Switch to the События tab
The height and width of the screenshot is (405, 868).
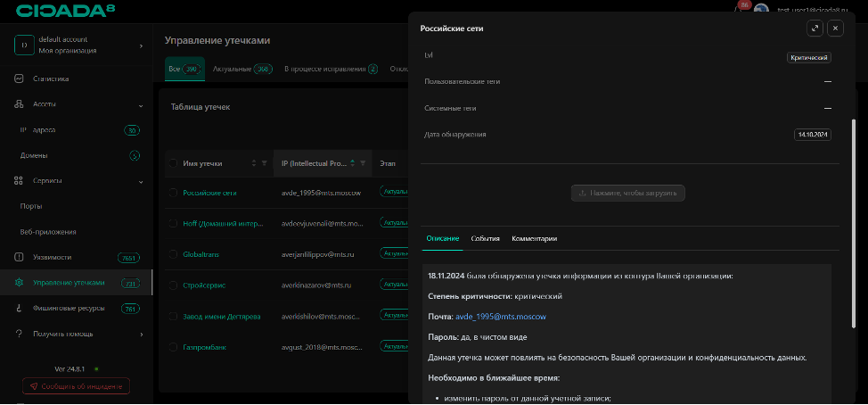coord(485,239)
